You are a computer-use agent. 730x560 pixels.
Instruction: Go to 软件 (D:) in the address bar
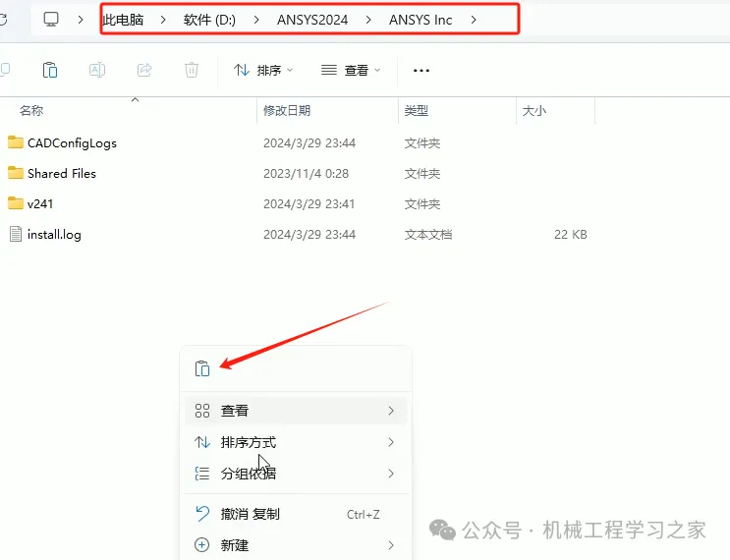tap(209, 20)
